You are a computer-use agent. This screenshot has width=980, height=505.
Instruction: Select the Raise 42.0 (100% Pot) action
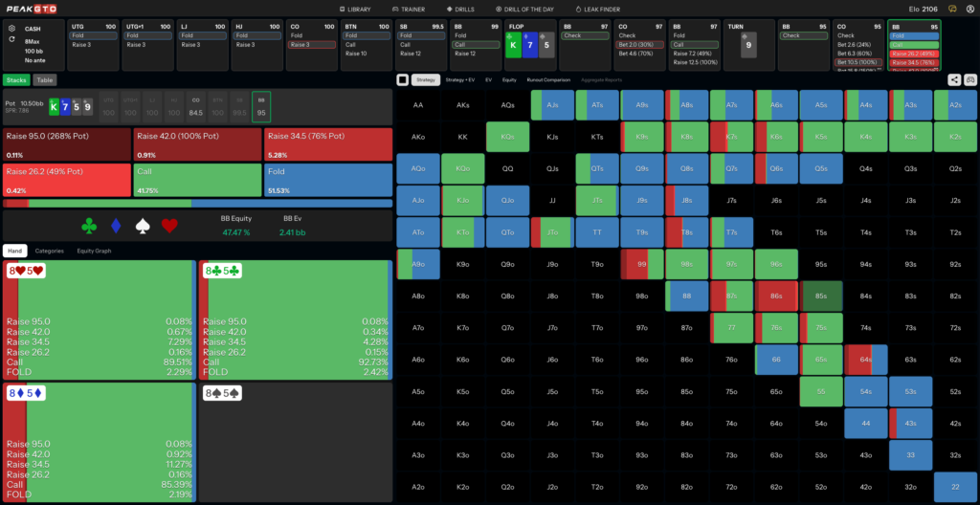coord(197,144)
